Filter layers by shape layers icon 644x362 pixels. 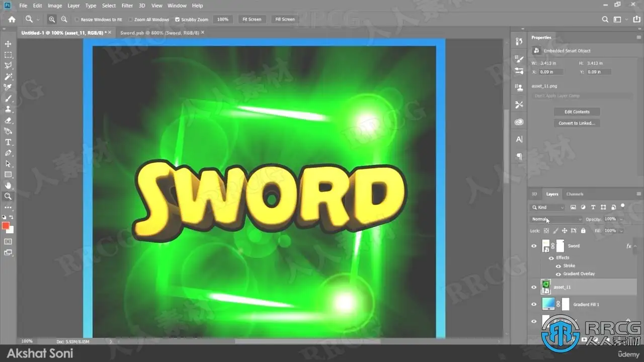[x=603, y=207]
